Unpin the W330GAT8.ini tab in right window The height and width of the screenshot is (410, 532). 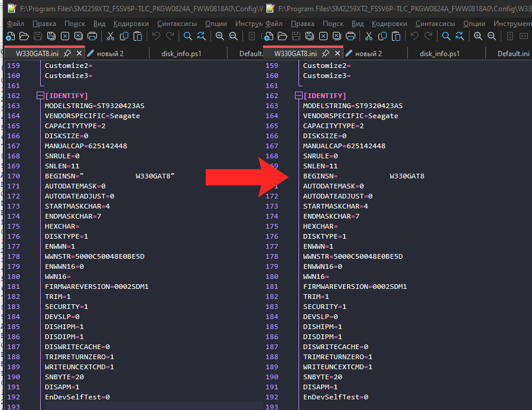tap(325, 52)
